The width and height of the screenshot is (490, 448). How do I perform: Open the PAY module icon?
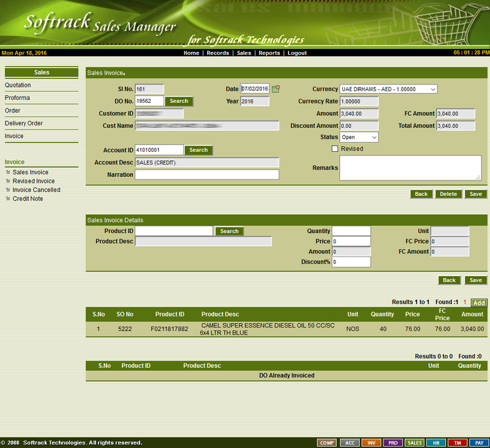(479, 442)
